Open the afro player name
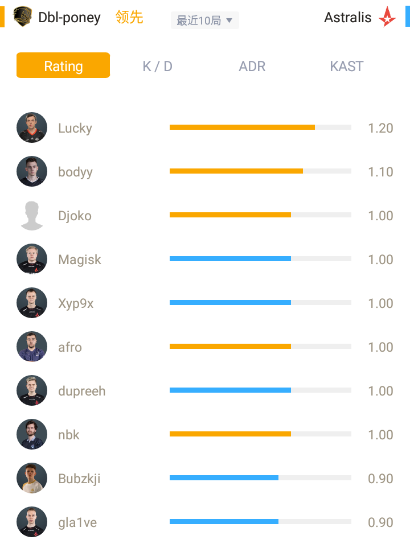410x552 pixels. coord(70,347)
